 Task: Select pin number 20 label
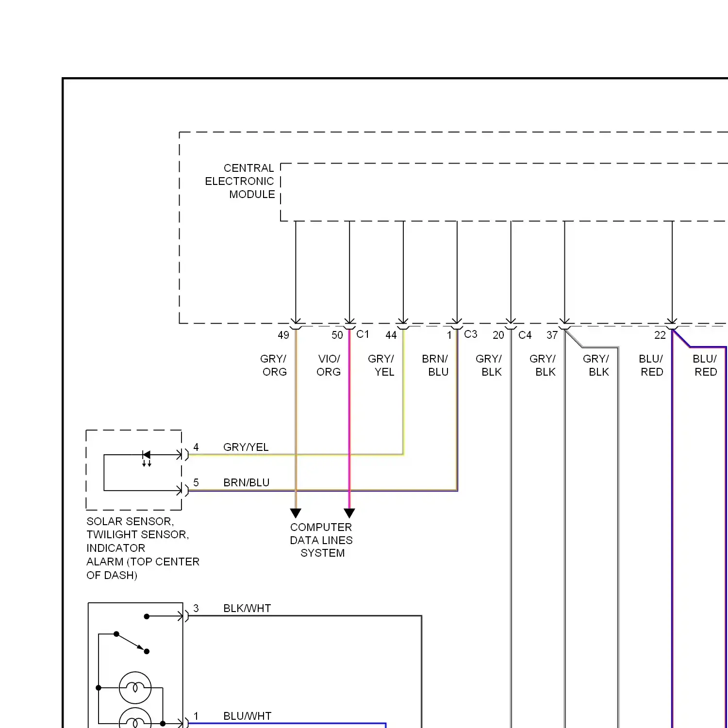click(498, 335)
